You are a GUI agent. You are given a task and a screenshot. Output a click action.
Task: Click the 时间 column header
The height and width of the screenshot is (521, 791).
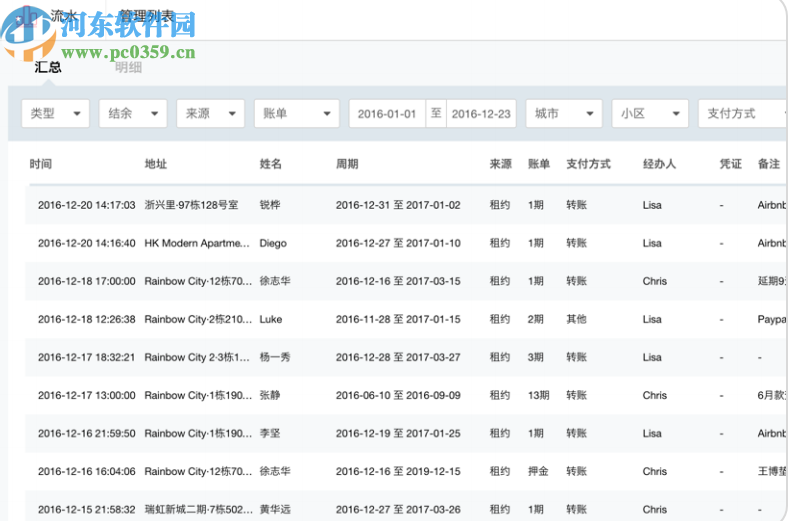pyautogui.click(x=41, y=164)
